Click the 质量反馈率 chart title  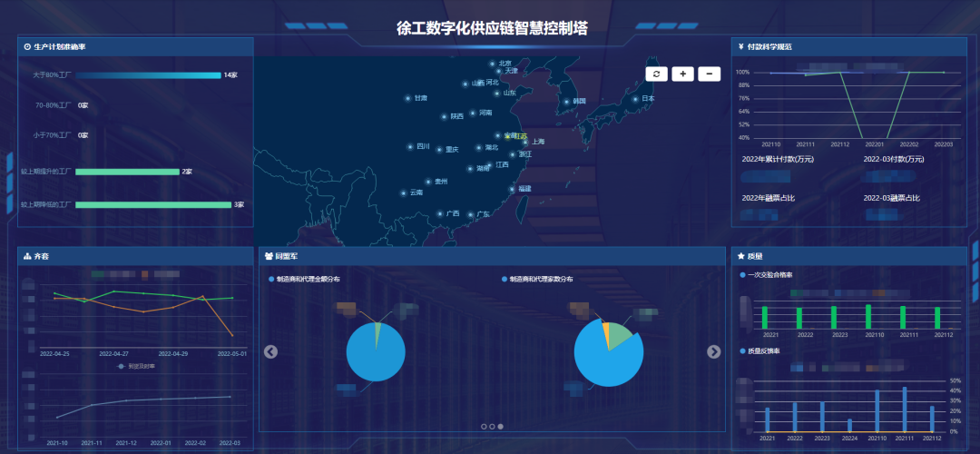763,351
